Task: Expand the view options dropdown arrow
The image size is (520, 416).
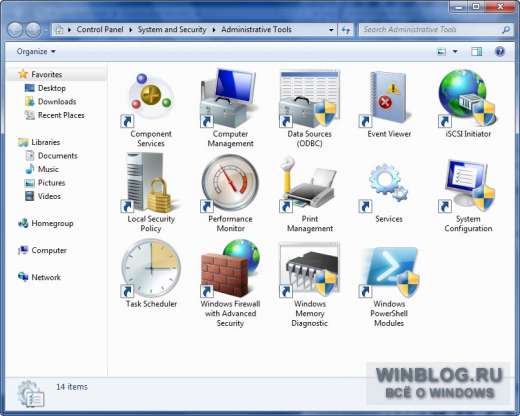Action: coord(455,52)
